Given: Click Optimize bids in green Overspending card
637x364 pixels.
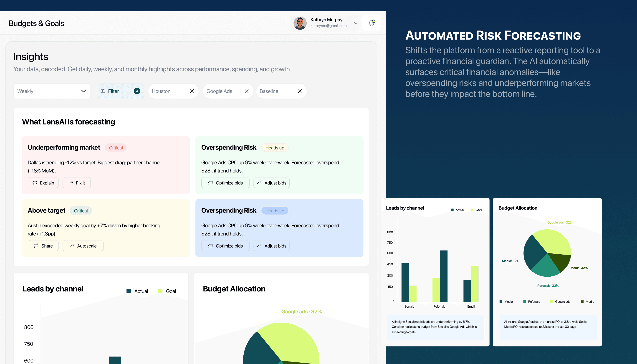Looking at the screenshot, I should pos(225,183).
